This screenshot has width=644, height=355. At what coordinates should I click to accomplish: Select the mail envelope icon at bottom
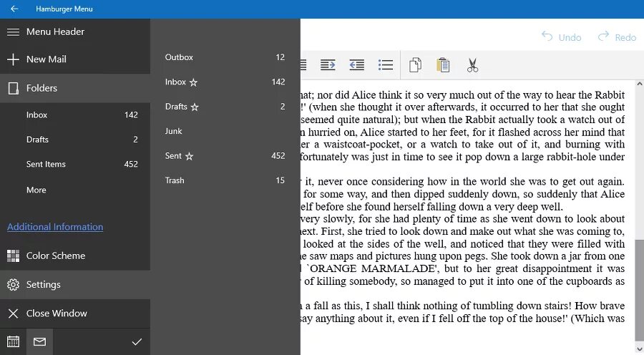(x=39, y=341)
